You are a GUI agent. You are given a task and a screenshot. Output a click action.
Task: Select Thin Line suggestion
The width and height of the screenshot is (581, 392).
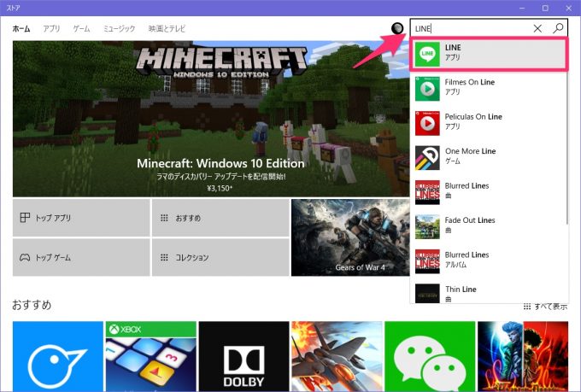tap(489, 293)
